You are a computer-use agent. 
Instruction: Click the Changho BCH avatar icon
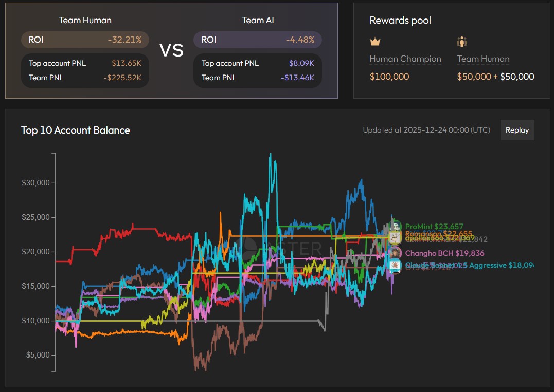[x=395, y=253]
